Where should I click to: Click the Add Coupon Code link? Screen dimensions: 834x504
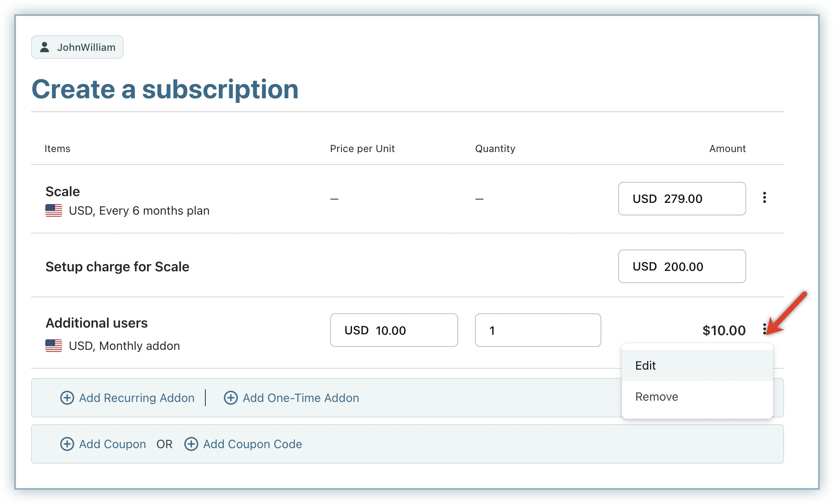(252, 444)
